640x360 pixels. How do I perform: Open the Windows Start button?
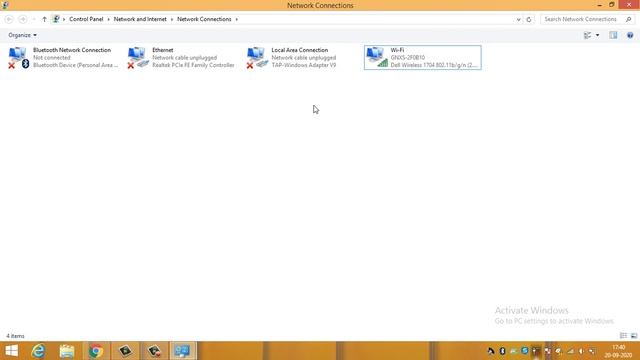coord(11,351)
